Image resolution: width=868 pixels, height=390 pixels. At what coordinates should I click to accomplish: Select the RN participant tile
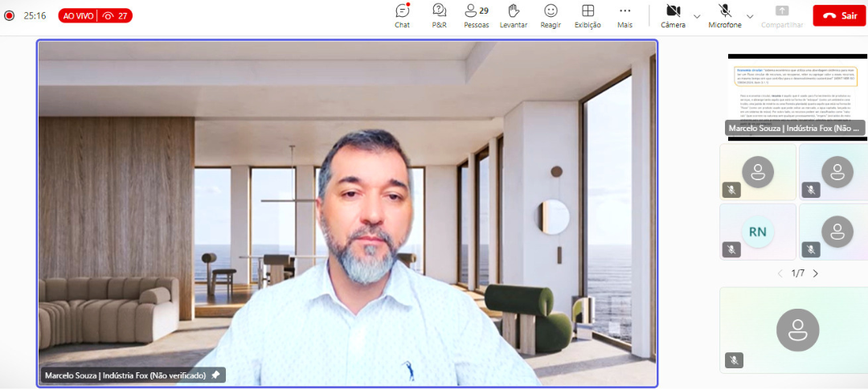point(758,232)
